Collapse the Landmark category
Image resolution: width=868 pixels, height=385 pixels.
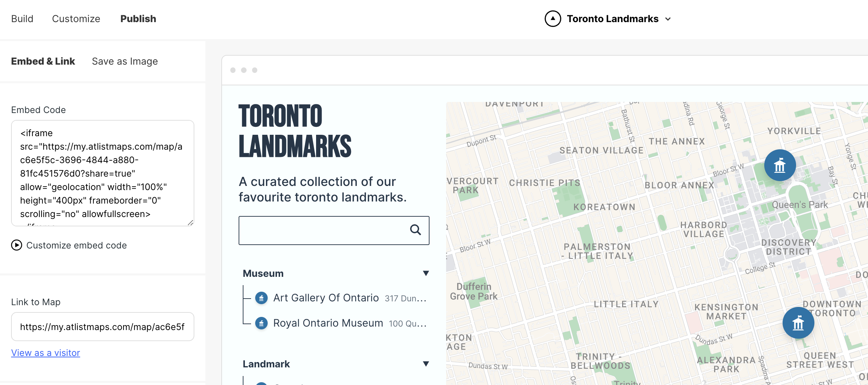click(x=426, y=364)
